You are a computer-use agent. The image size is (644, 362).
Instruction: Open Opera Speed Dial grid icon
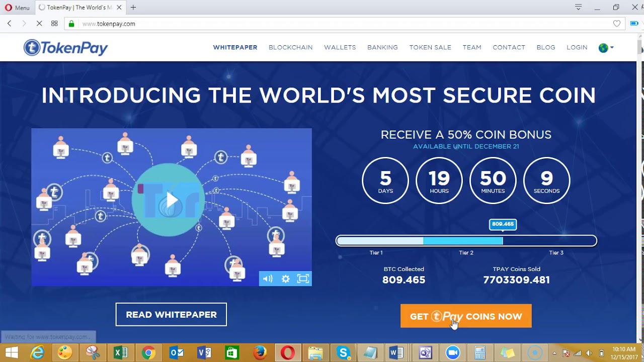(54, 24)
